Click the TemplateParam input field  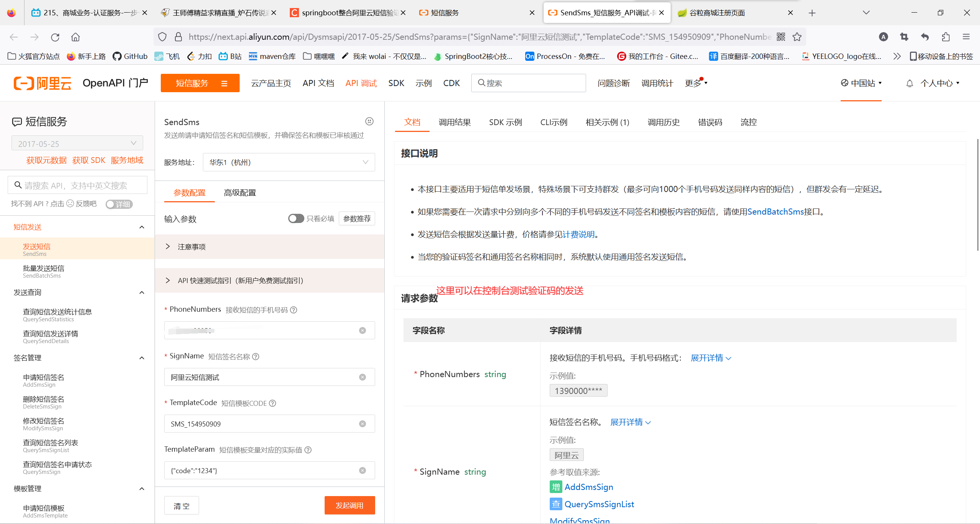(x=269, y=470)
